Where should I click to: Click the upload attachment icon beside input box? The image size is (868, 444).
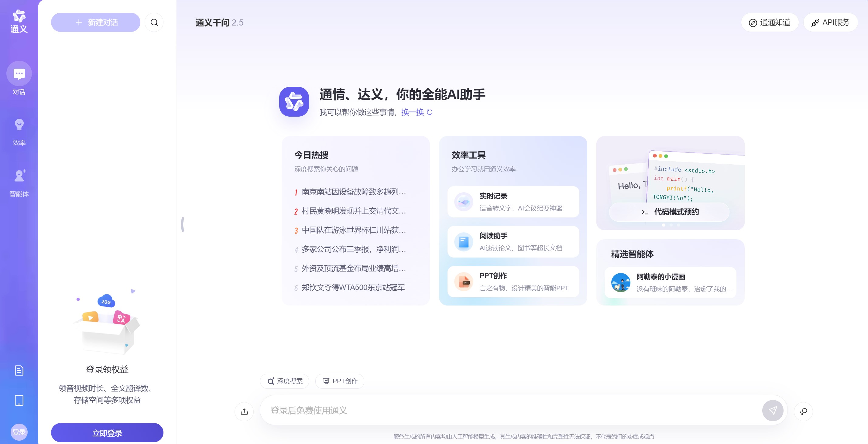click(244, 411)
